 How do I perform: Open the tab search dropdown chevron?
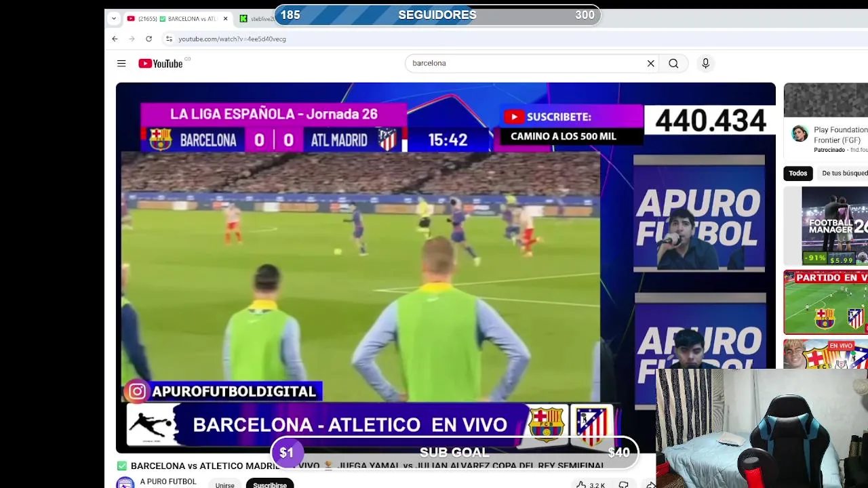[x=113, y=18]
